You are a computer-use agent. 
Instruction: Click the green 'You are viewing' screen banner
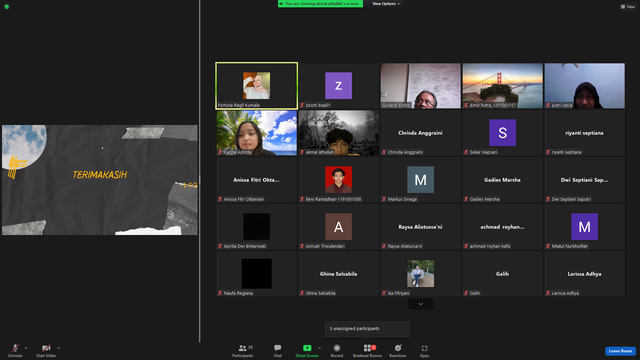pos(320,4)
